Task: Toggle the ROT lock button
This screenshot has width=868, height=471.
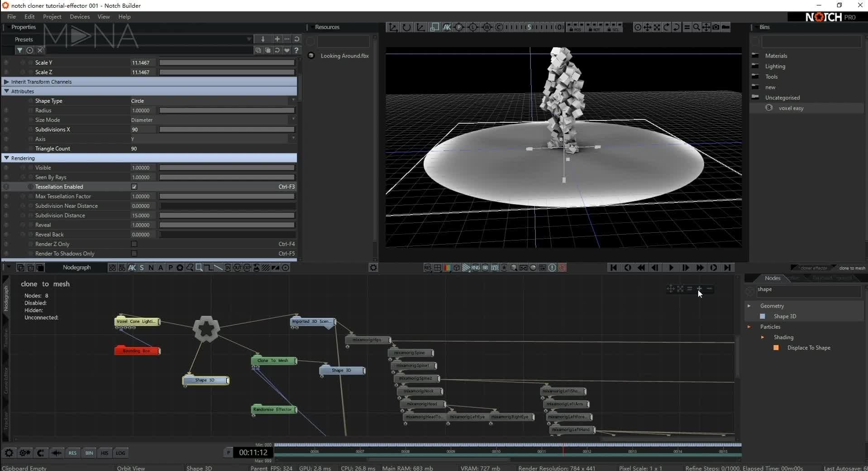Action: click(594, 27)
